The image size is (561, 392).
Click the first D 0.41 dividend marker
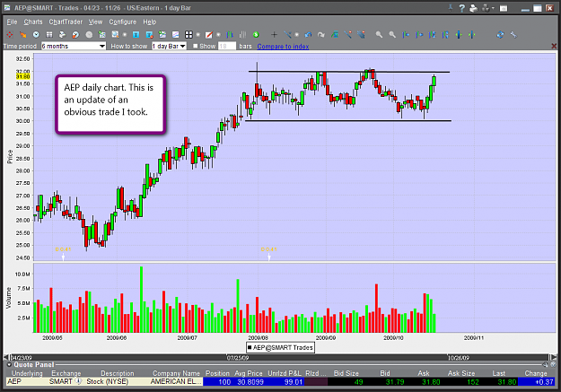point(63,249)
